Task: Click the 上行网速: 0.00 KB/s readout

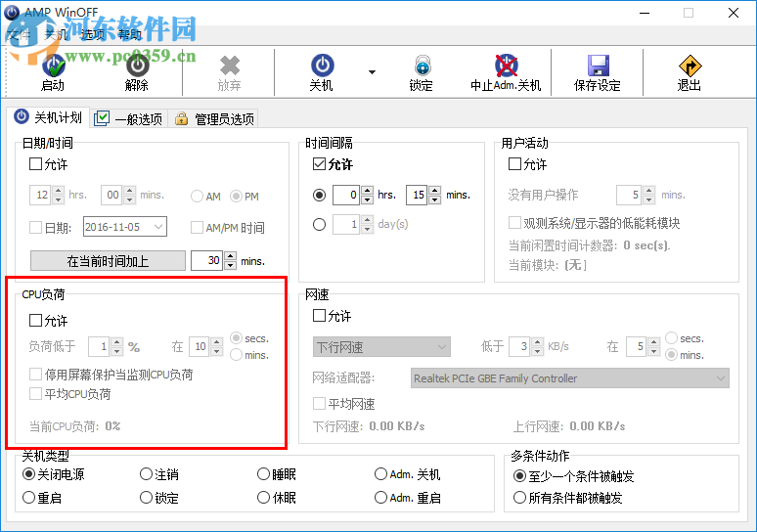Action: click(569, 426)
